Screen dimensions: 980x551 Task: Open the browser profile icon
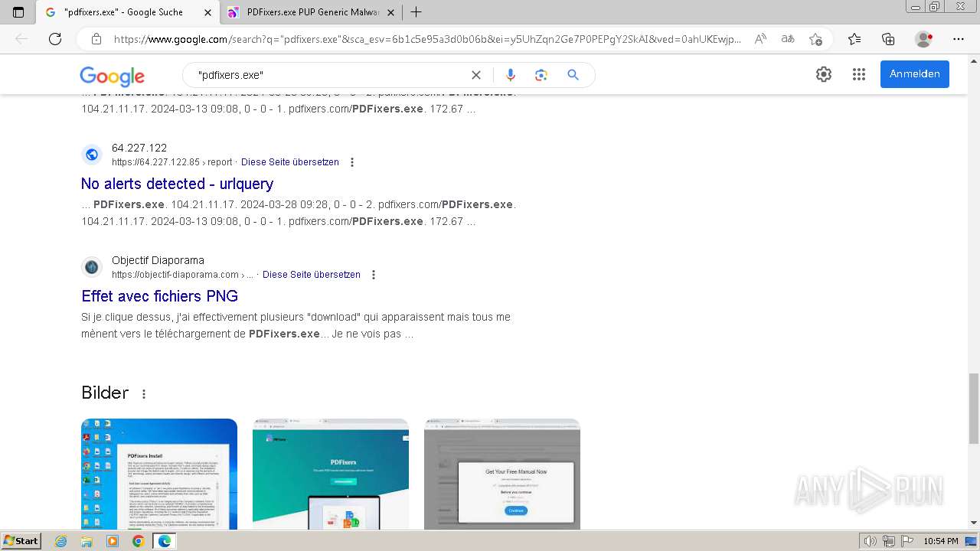(924, 39)
